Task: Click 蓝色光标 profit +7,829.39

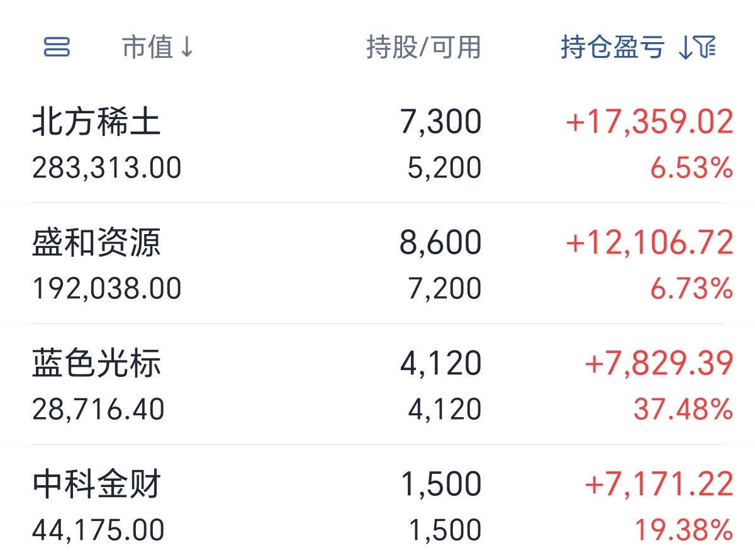Action: click(659, 364)
